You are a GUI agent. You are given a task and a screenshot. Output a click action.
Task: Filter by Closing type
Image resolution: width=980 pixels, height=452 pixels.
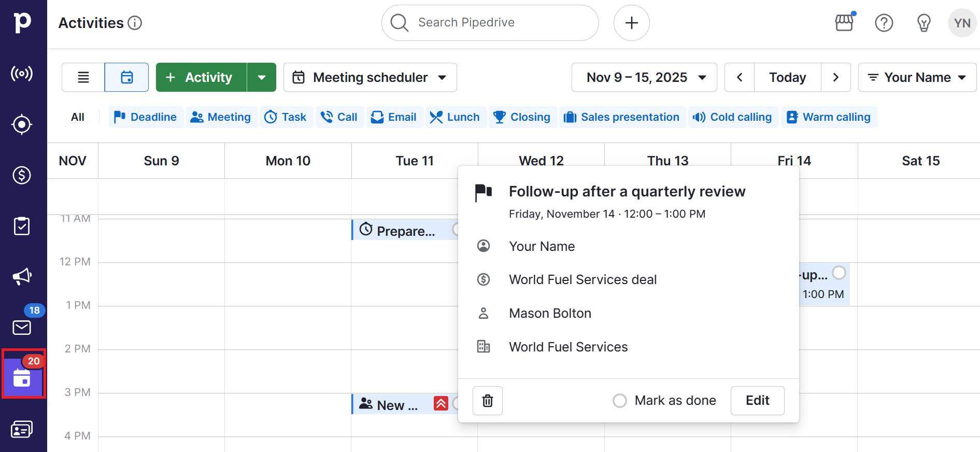pyautogui.click(x=522, y=117)
